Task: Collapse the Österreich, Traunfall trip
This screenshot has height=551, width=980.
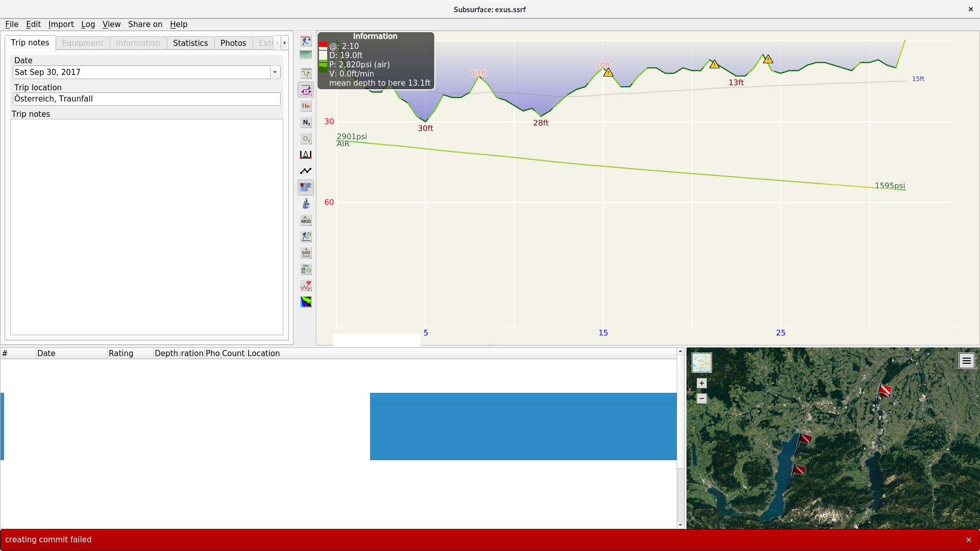Action: [x=6, y=398]
